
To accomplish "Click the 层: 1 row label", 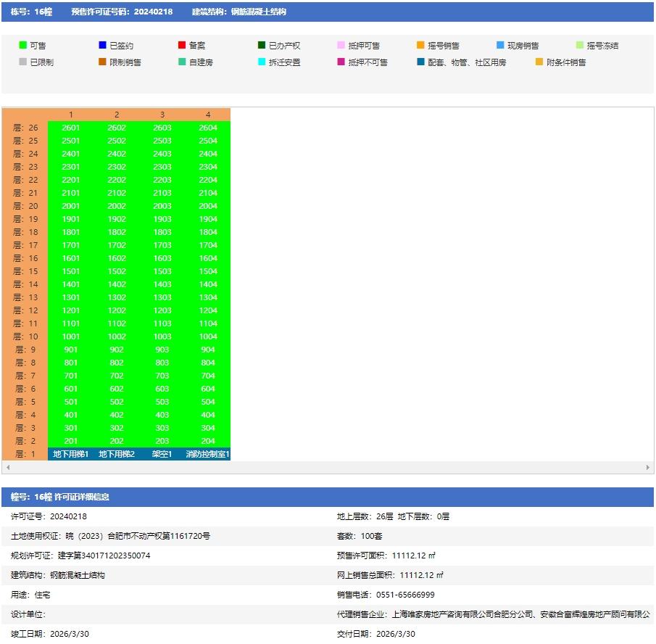I will pos(25,454).
